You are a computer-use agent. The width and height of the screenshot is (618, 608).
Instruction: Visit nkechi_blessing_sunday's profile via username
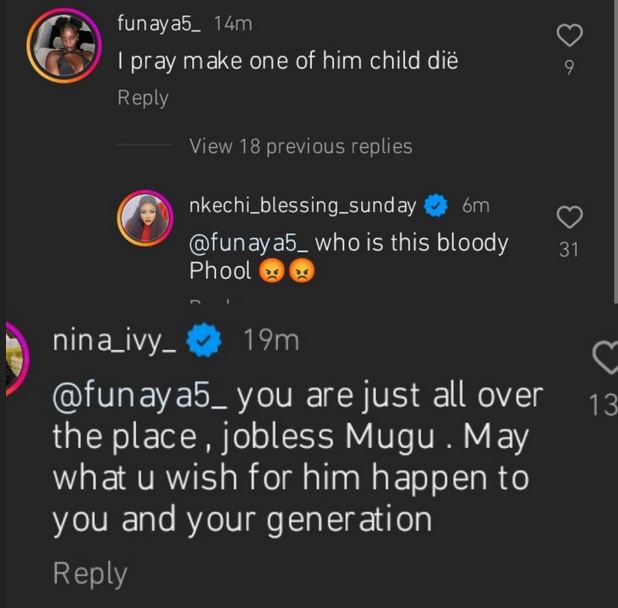(x=302, y=206)
